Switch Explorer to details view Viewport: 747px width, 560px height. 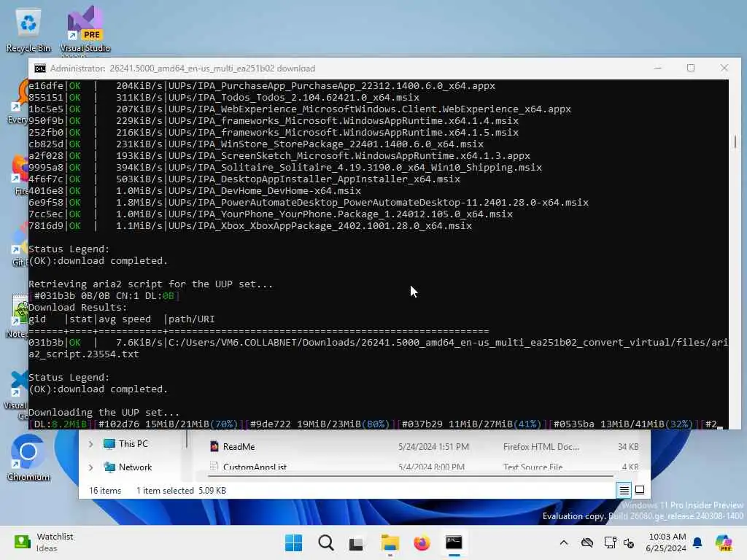click(624, 490)
